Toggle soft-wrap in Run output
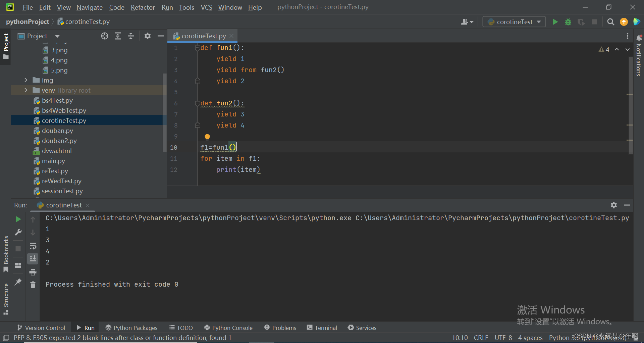This screenshot has height=343, width=644. click(x=33, y=246)
